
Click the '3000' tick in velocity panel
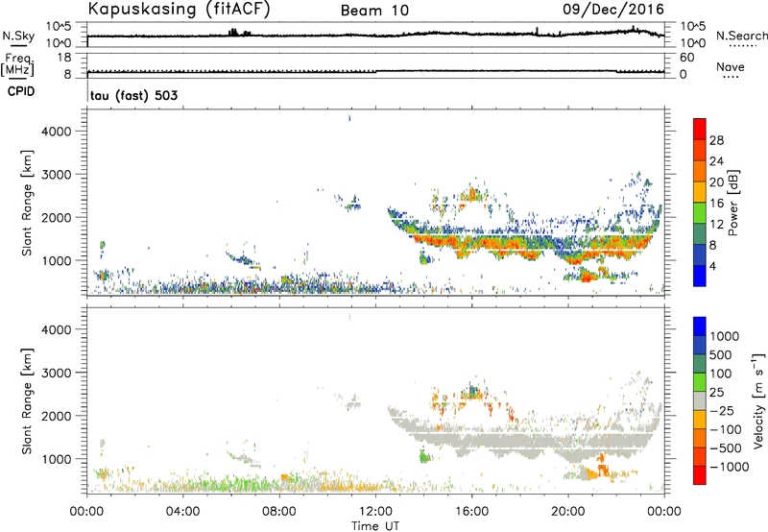(57, 373)
